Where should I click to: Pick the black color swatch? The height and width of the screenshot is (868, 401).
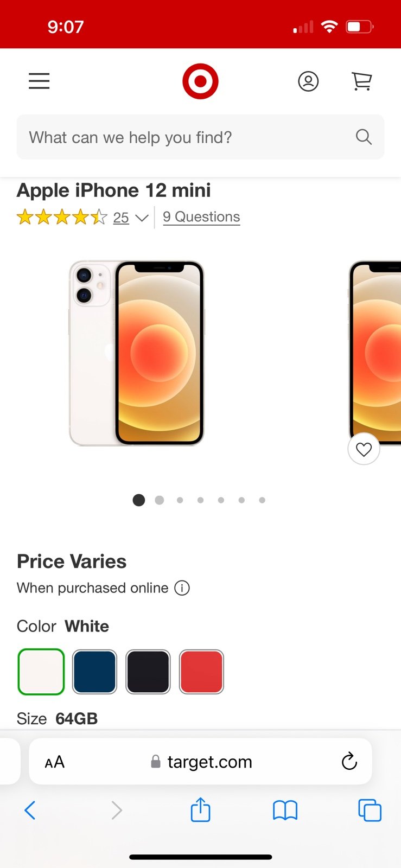[148, 672]
